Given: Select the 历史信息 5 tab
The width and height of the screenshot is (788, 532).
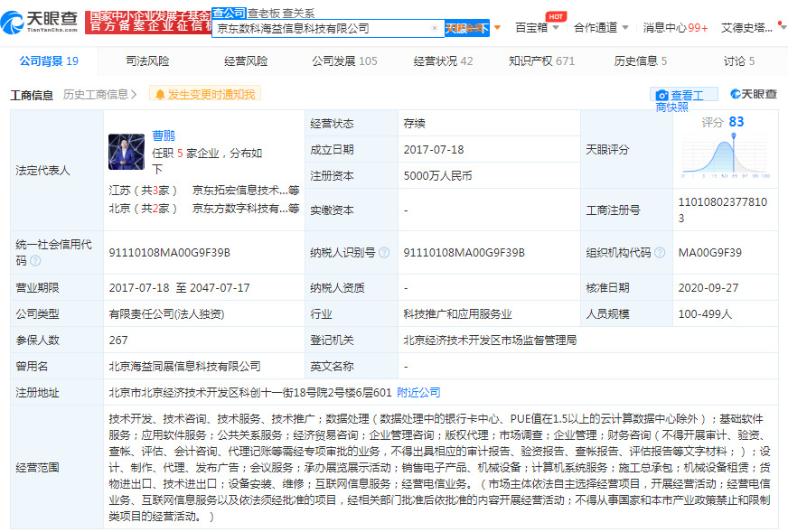Looking at the screenshot, I should (640, 61).
